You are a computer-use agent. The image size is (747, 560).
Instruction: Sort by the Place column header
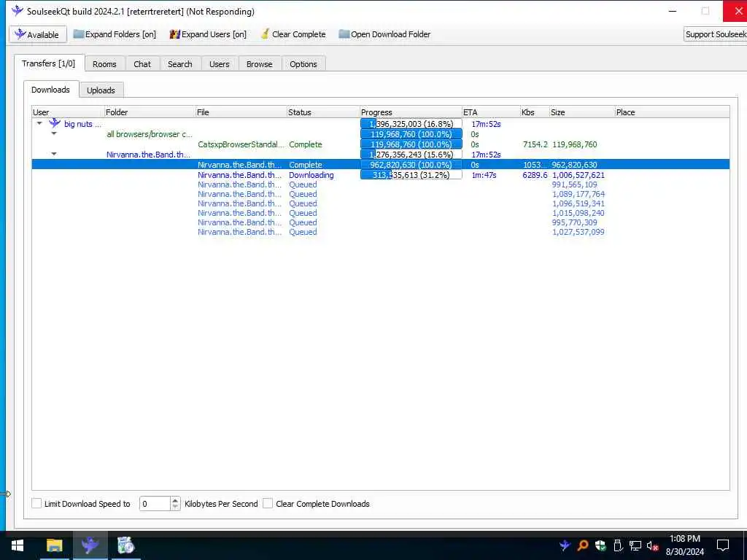(x=672, y=112)
